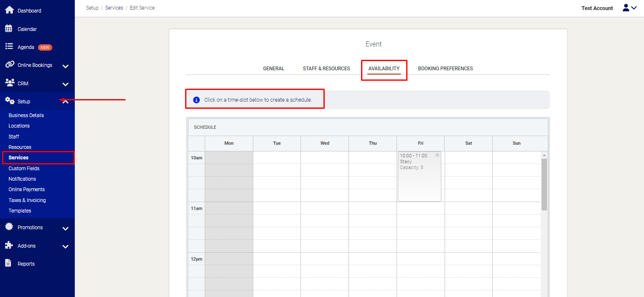Expand the Online Bookings submenu
644x297 pixels.
pyautogui.click(x=65, y=66)
